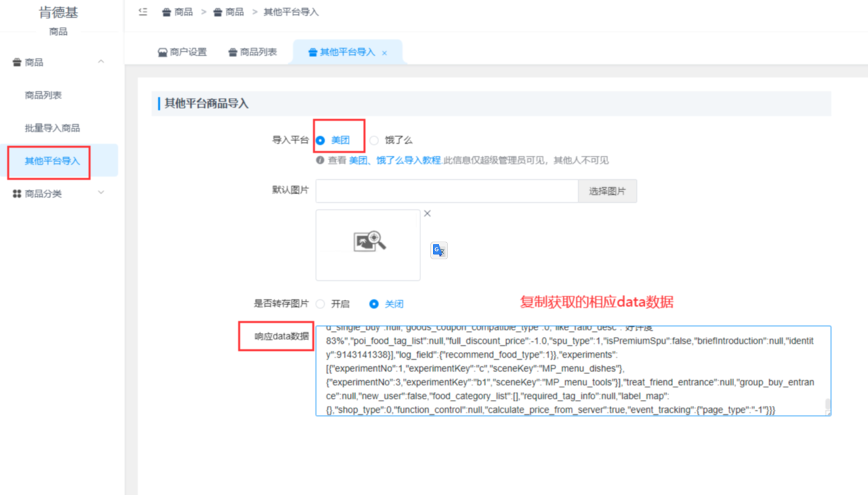Image resolution: width=868 pixels, height=495 pixels.
Task: Click the 其他平台商品导入 section heading
Action: coord(207,104)
